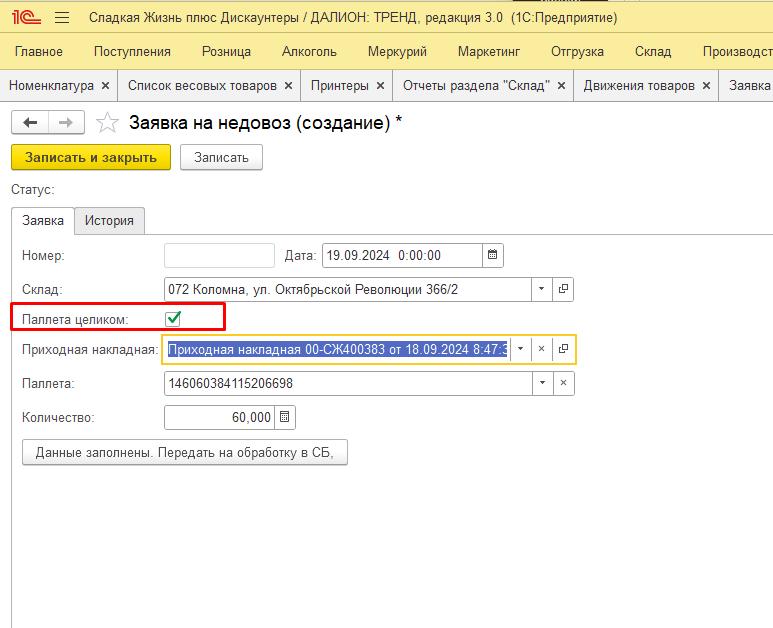Click the application title text

tap(353, 18)
